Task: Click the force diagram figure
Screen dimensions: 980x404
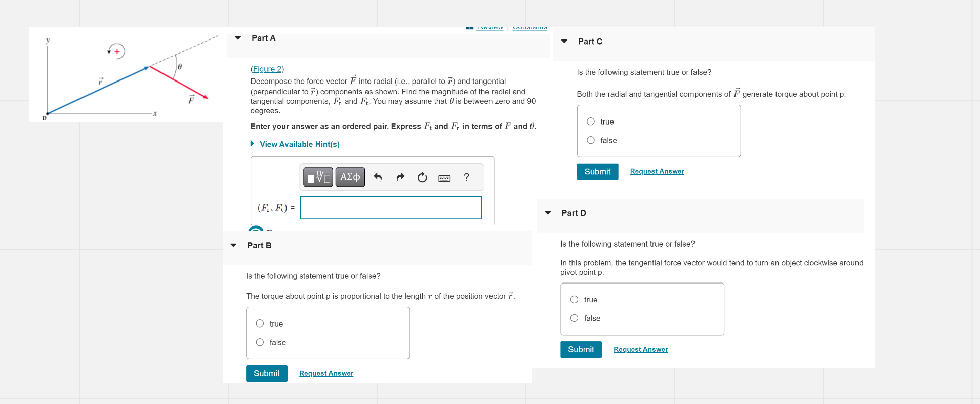Action: pyautogui.click(x=126, y=75)
